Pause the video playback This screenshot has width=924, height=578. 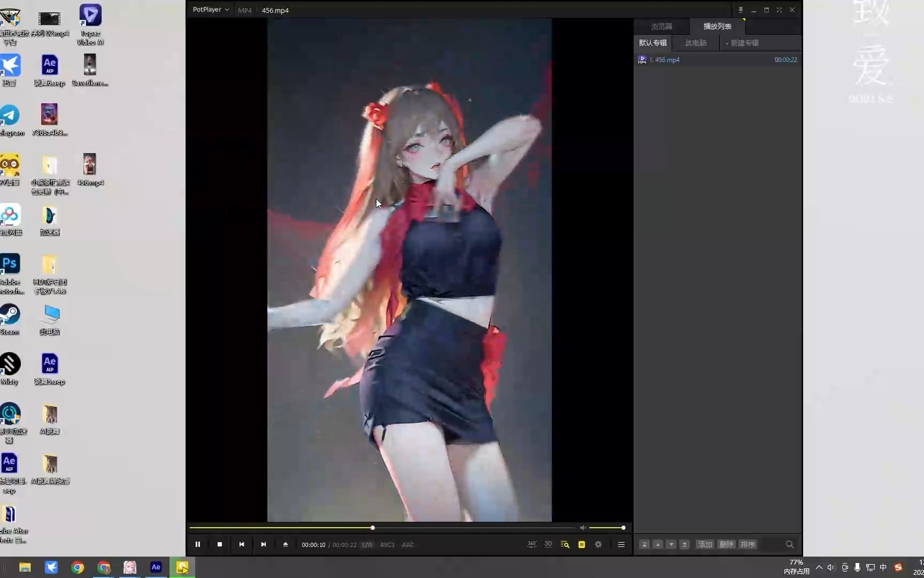[x=198, y=544]
